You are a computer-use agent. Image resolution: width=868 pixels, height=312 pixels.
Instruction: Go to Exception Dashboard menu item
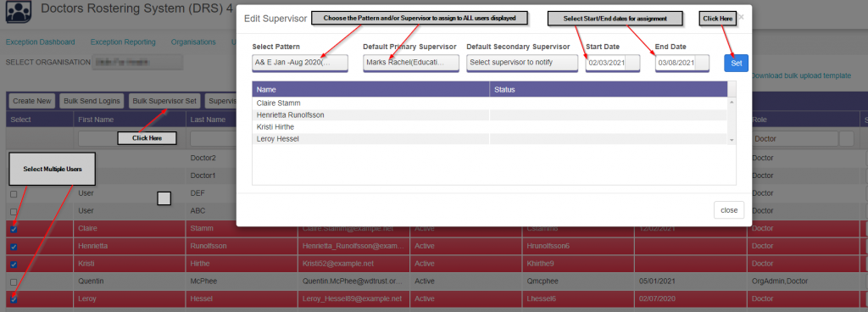pos(40,42)
